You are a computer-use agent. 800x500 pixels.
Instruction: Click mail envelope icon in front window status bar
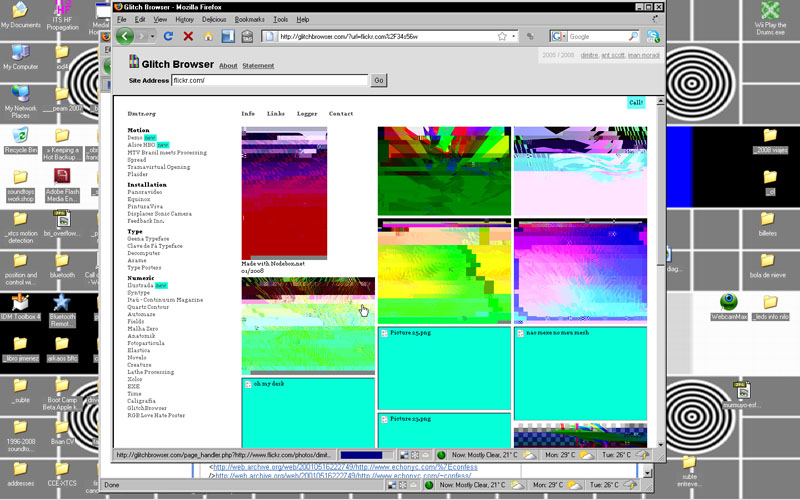(426, 455)
